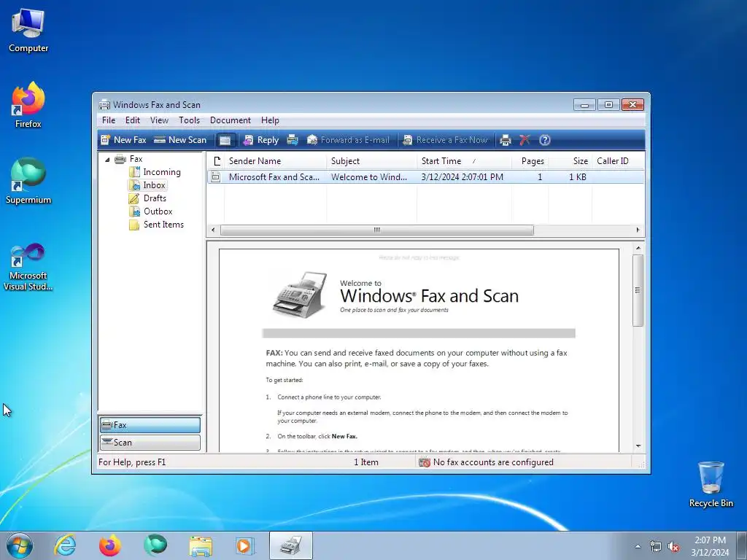747x560 pixels.
Task: Click the forward fax icon next to Reply
Action: (x=293, y=140)
